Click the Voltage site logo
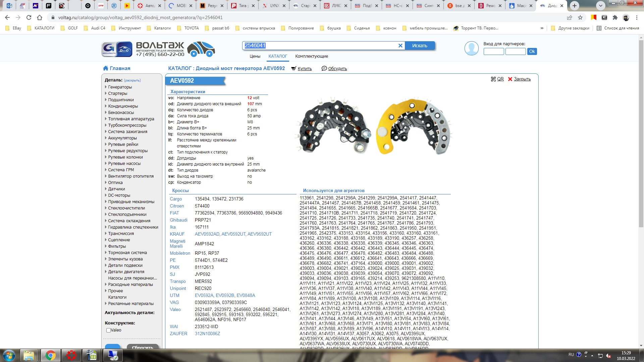The width and height of the screenshot is (644, 362). point(158,49)
